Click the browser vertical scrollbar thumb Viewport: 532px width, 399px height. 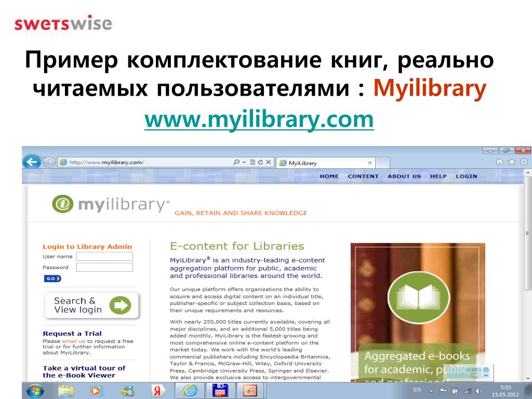pyautogui.click(x=527, y=234)
